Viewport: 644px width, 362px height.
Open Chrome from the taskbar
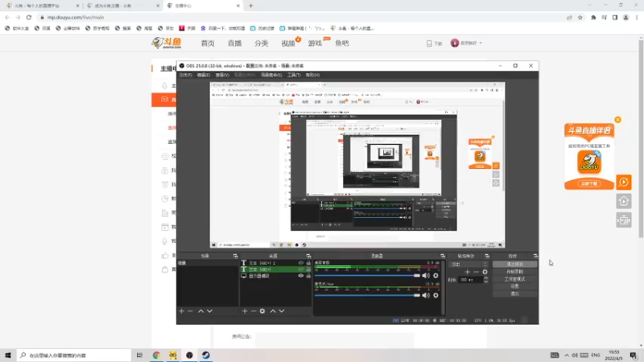click(156, 355)
